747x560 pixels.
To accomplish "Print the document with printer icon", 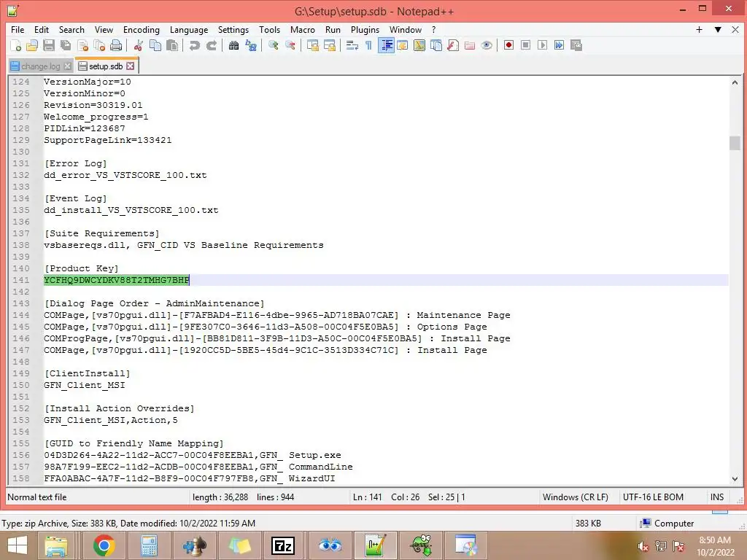I will coord(116,45).
